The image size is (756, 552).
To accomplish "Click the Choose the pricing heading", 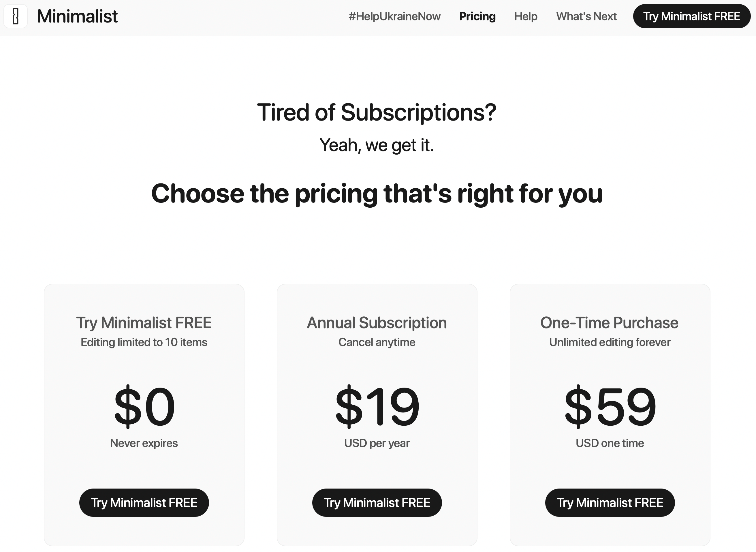I will (377, 194).
